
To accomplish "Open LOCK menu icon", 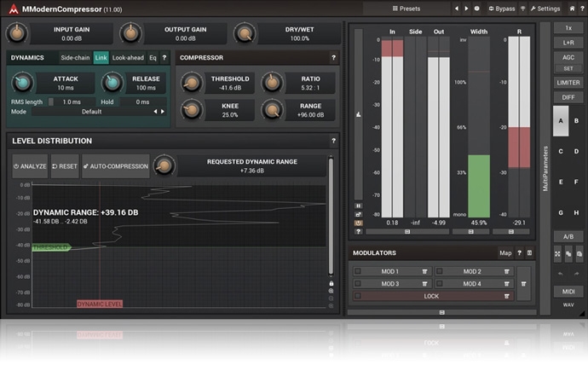I will [507, 296].
